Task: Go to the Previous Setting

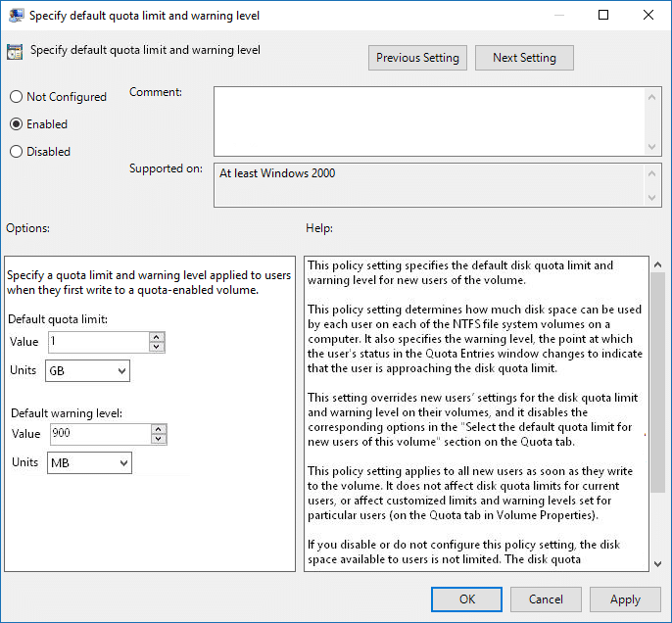Action: (x=417, y=58)
